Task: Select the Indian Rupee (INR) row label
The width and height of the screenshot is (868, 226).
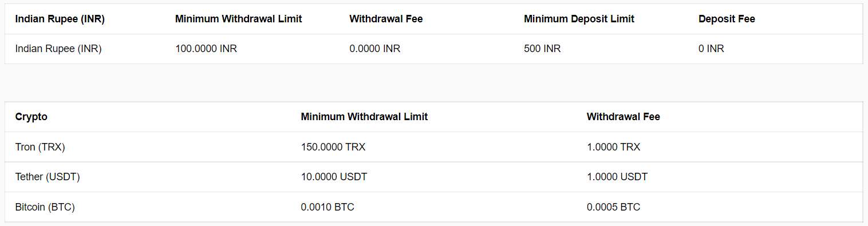Action: [x=58, y=49]
